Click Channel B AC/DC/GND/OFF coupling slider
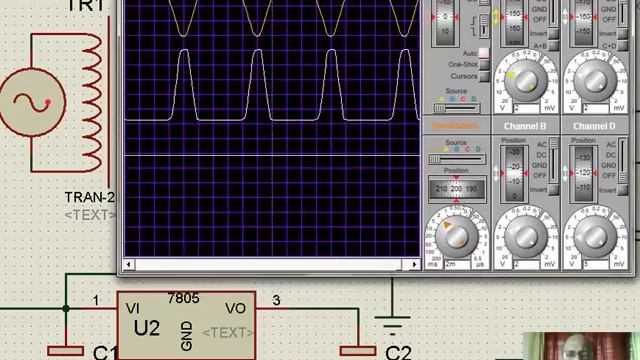640x360 pixels. pos(553,160)
